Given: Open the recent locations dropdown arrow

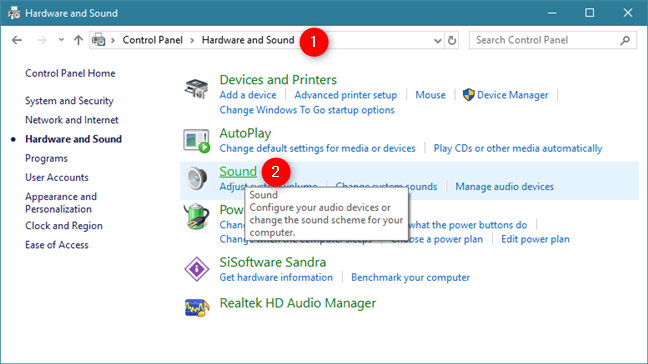Looking at the screenshot, I should click(x=61, y=40).
